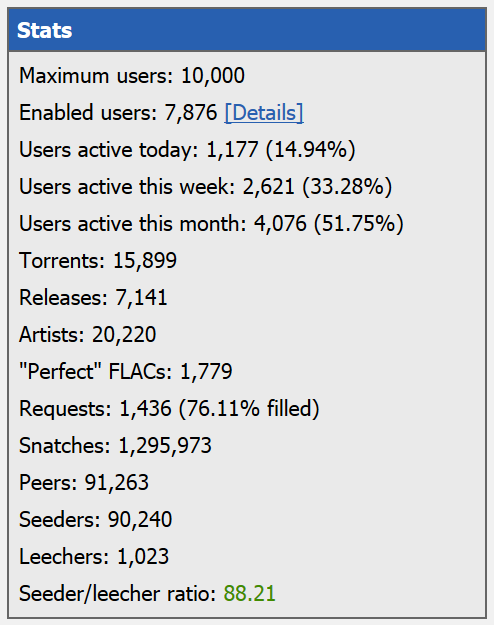Click the Enabled users: 7,876 text
This screenshot has width=494, height=625.
pos(118,113)
